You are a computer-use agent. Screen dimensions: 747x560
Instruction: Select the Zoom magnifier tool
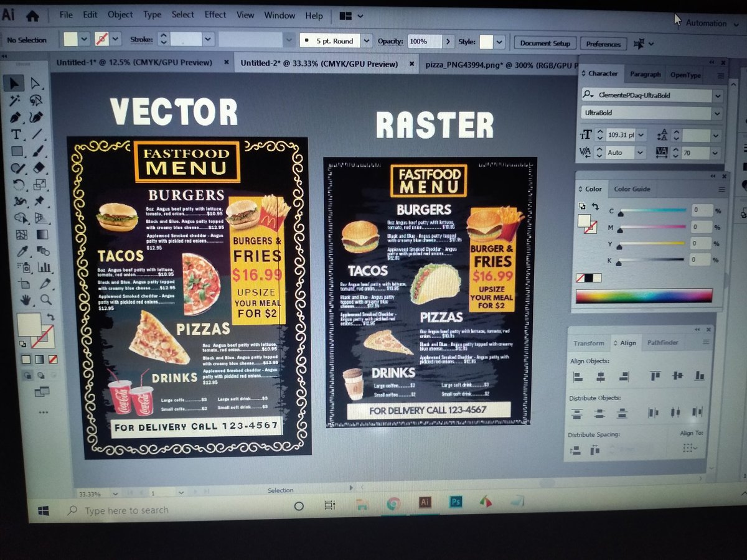[45, 300]
